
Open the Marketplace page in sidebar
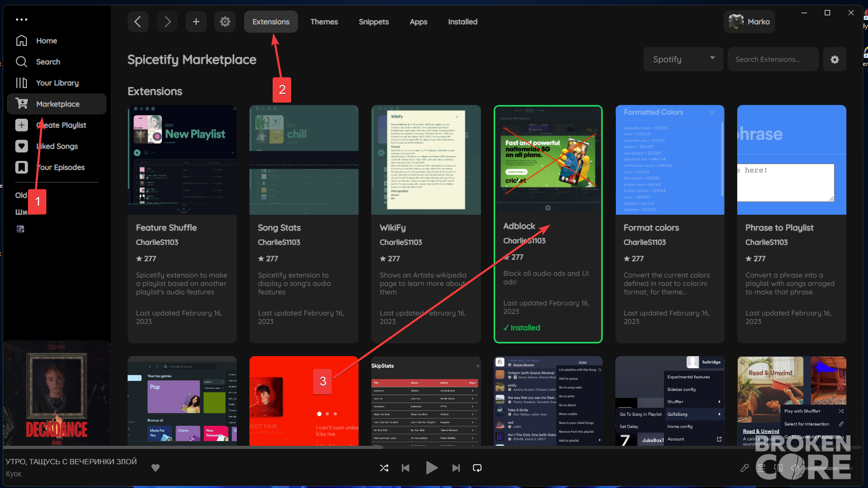tap(57, 104)
